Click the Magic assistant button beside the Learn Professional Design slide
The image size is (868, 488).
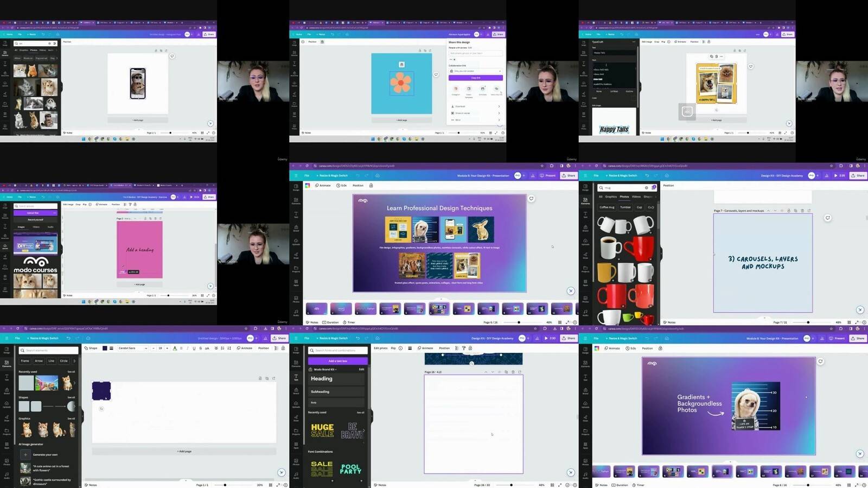(x=570, y=291)
